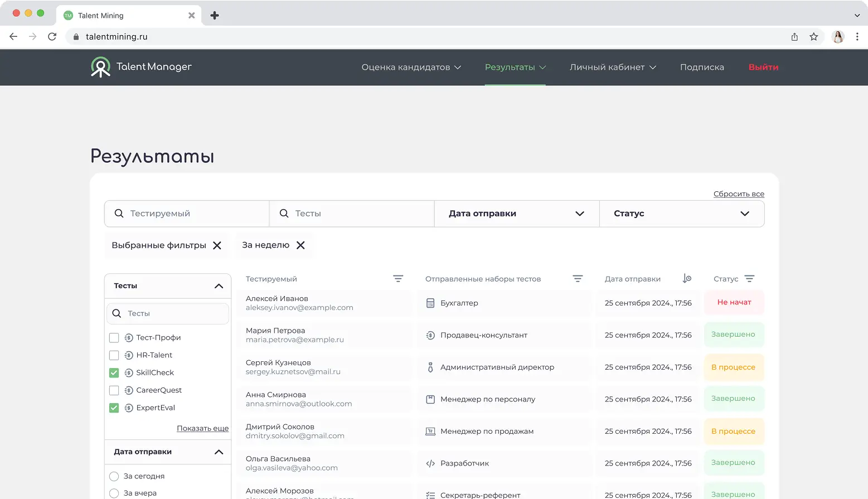Collapse the Тесты sidebar section
Viewport: 868px width, 499px height.
click(x=219, y=286)
